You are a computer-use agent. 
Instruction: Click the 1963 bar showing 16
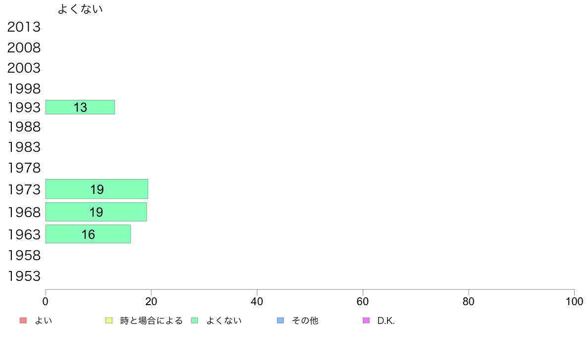click(x=88, y=234)
